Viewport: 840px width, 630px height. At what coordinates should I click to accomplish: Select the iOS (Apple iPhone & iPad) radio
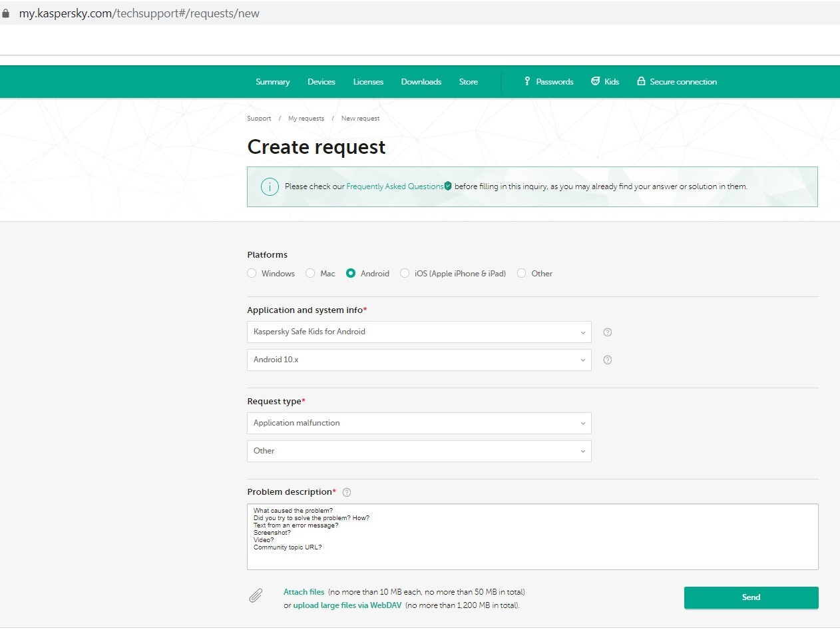pyautogui.click(x=405, y=273)
